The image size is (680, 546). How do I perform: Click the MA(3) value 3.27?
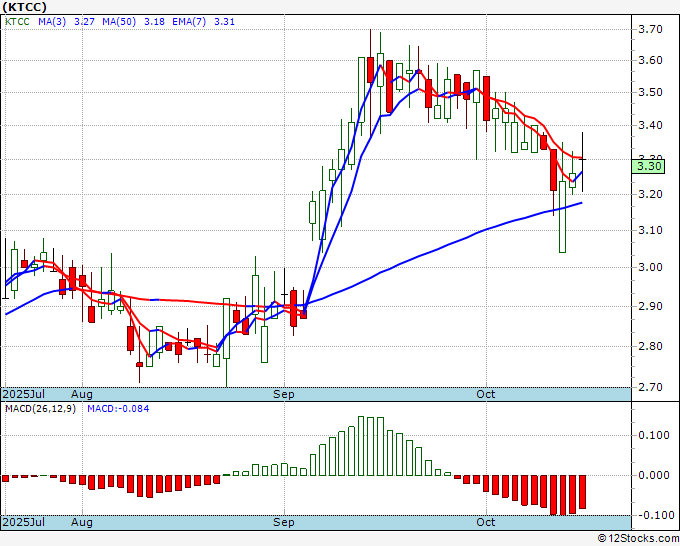tap(84, 22)
